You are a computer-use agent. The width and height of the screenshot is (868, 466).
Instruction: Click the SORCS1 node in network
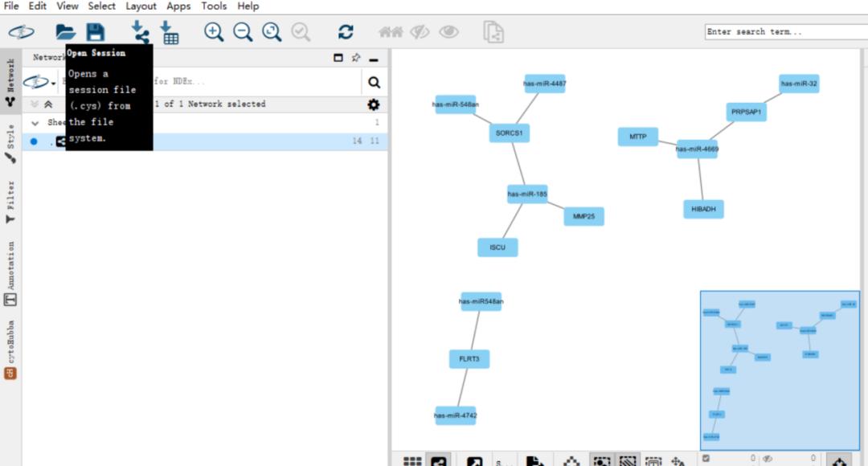(509, 133)
